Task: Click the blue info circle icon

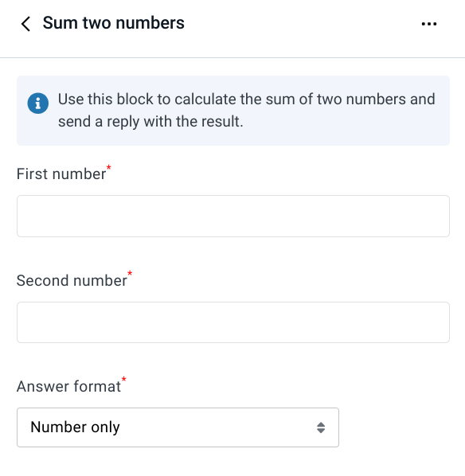Action: click(x=38, y=103)
